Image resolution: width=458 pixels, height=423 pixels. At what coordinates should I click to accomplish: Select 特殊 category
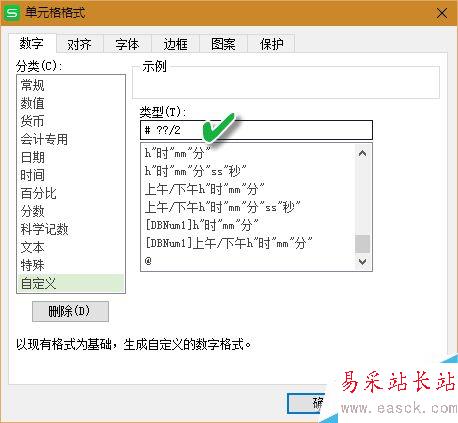[71, 265]
